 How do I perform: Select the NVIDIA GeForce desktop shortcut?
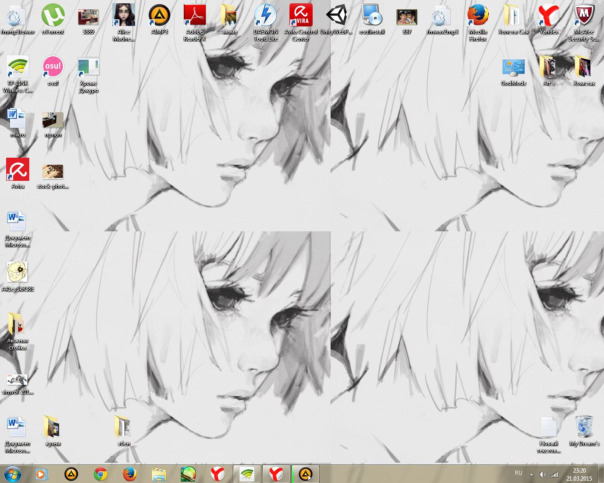click(x=17, y=68)
